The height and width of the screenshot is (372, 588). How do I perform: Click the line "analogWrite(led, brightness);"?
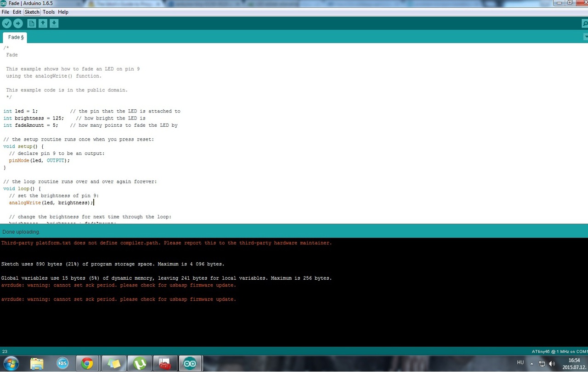click(51, 203)
